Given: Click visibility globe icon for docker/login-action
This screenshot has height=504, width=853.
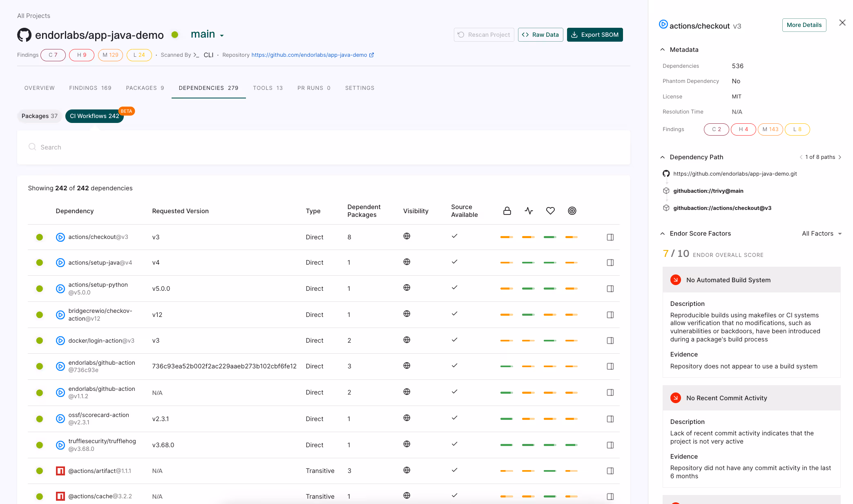Looking at the screenshot, I should tap(407, 340).
